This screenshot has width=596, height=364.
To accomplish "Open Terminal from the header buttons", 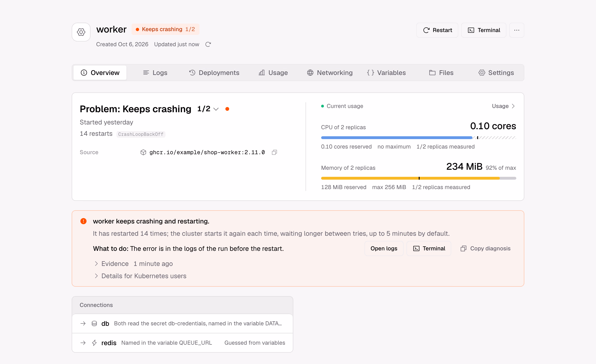I will (x=484, y=30).
